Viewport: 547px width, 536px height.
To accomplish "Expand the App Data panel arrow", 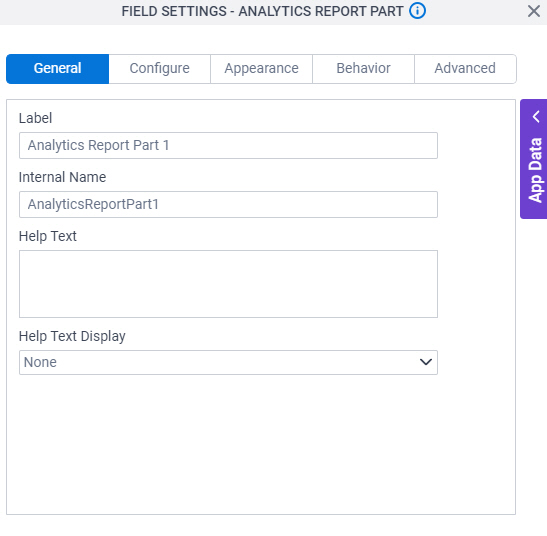I will click(x=536, y=117).
